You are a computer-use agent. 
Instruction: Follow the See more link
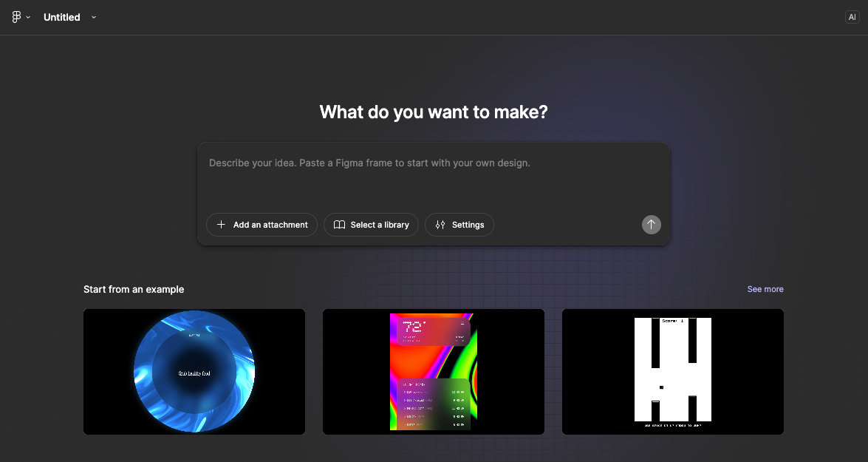pyautogui.click(x=765, y=289)
